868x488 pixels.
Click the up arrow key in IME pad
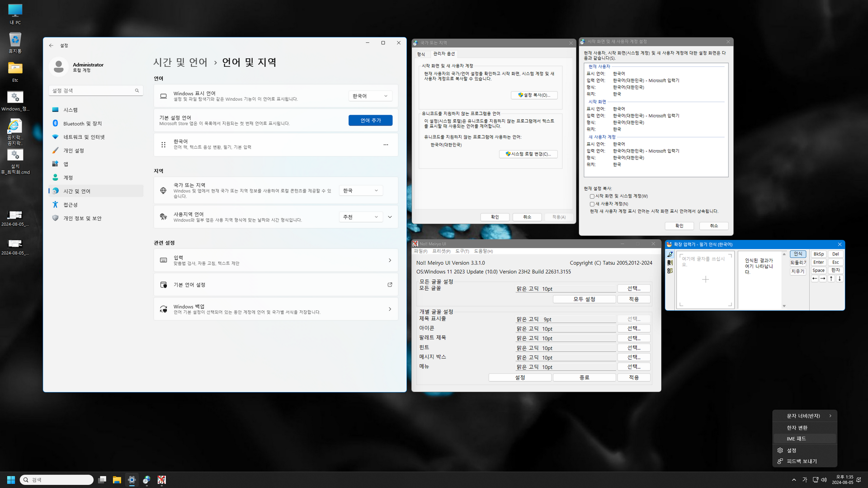coord(831,279)
